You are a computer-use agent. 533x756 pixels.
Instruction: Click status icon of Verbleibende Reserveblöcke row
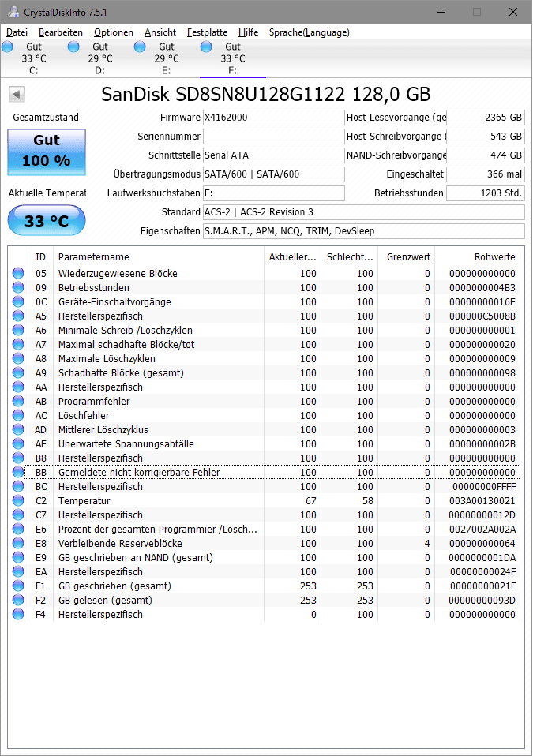[x=18, y=544]
